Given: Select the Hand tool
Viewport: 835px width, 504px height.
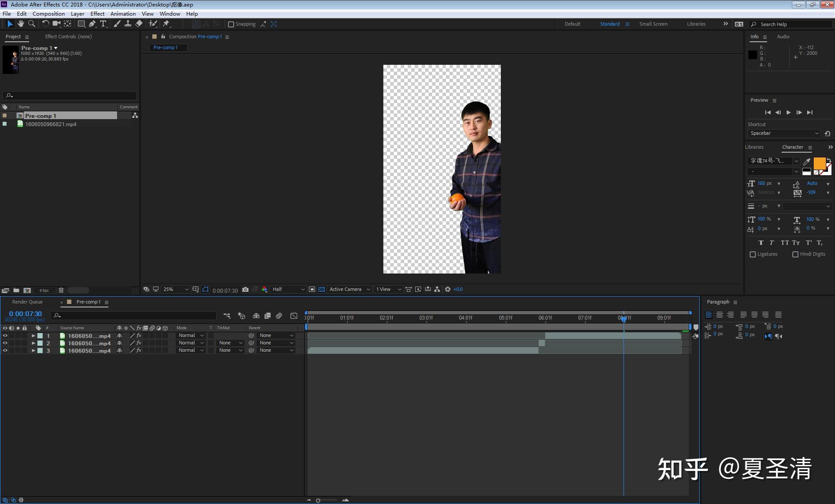Looking at the screenshot, I should (x=20, y=24).
